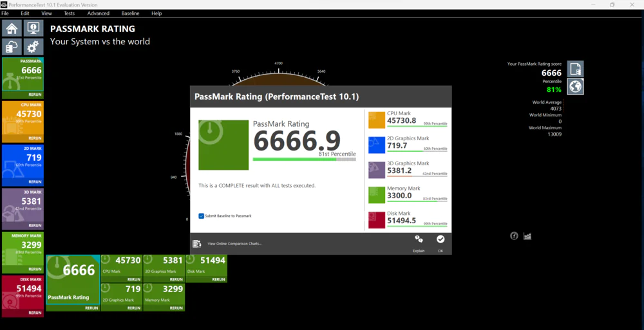Screen dimensions: 644x330
Task: Click the online comparison charts icon
Action: 196,244
